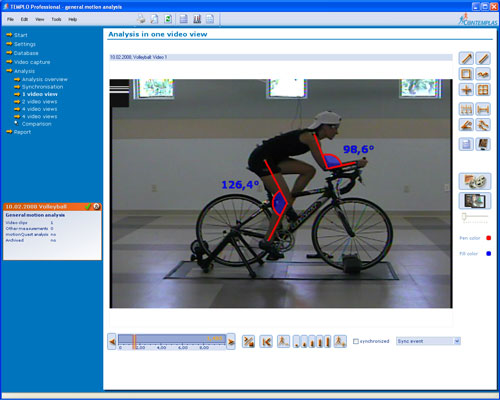Select the grid overlay tool
500x400 pixels.
pyautogui.click(x=483, y=90)
